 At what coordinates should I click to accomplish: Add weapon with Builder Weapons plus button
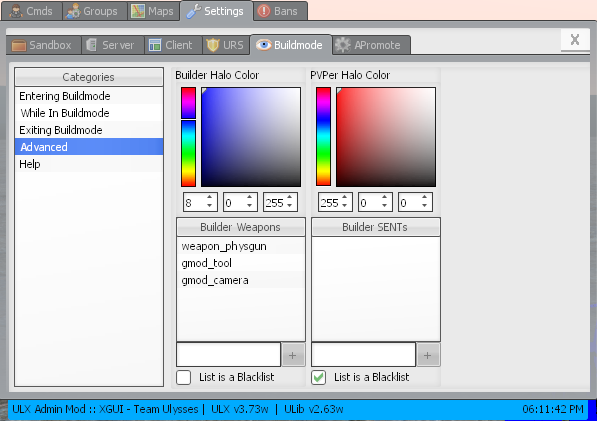tap(293, 355)
